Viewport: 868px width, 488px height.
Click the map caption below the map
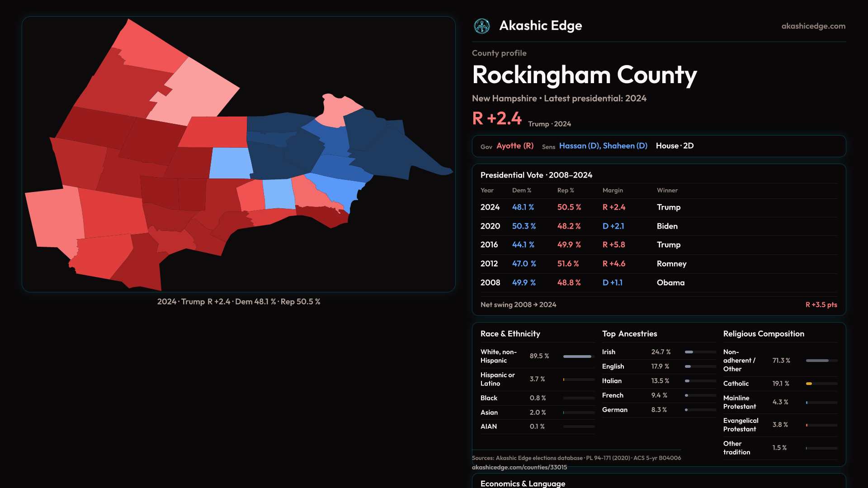(238, 302)
